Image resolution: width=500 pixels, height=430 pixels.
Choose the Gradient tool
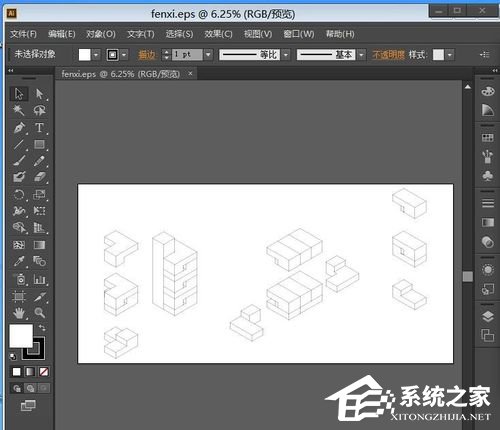point(39,245)
